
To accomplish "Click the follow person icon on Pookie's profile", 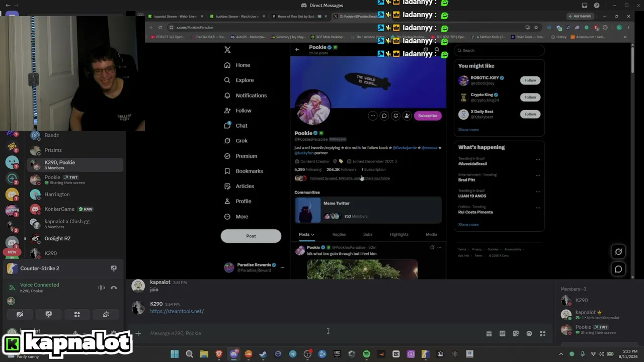I will click(407, 116).
